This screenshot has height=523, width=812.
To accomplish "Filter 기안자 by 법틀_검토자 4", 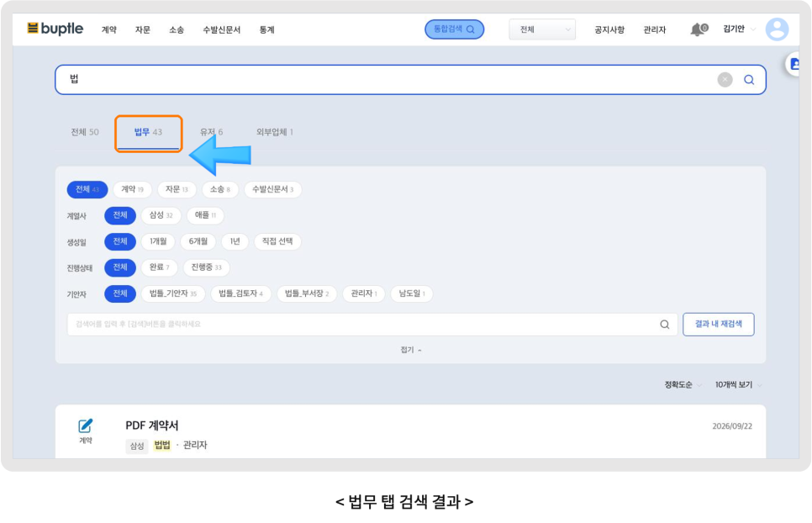I will pyautogui.click(x=240, y=294).
